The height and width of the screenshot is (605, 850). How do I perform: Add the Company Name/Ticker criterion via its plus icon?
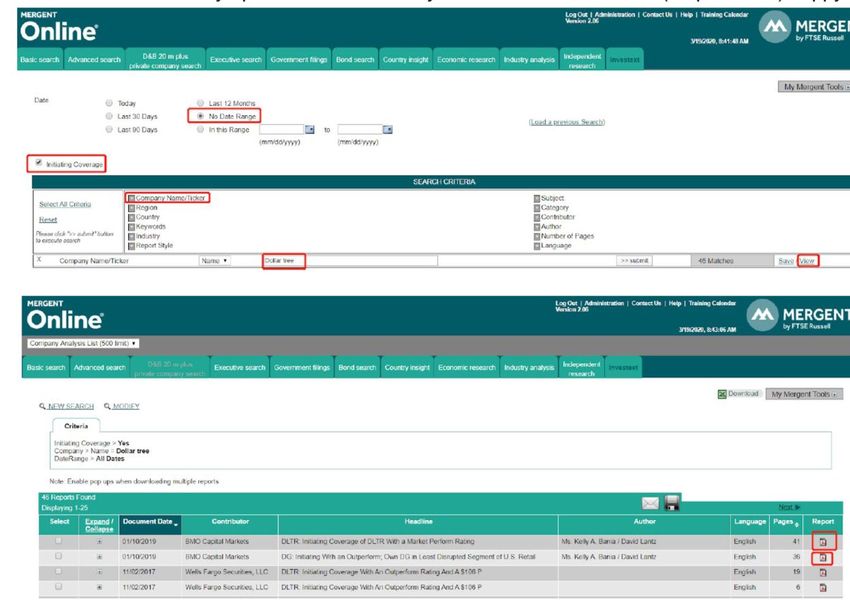(x=131, y=198)
